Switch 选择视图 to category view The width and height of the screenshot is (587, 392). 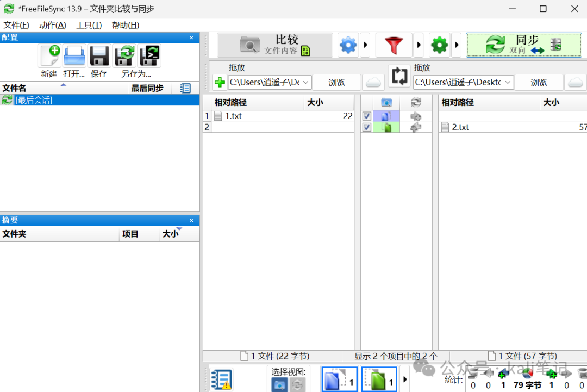coord(279,384)
